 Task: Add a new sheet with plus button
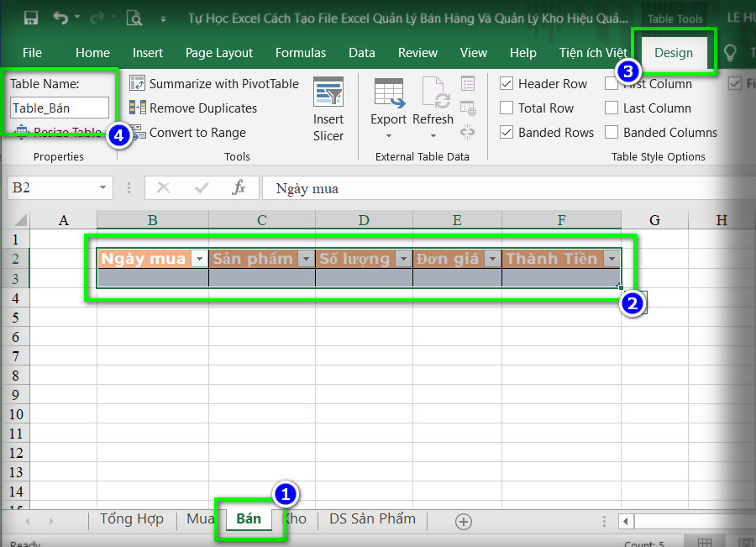(464, 522)
